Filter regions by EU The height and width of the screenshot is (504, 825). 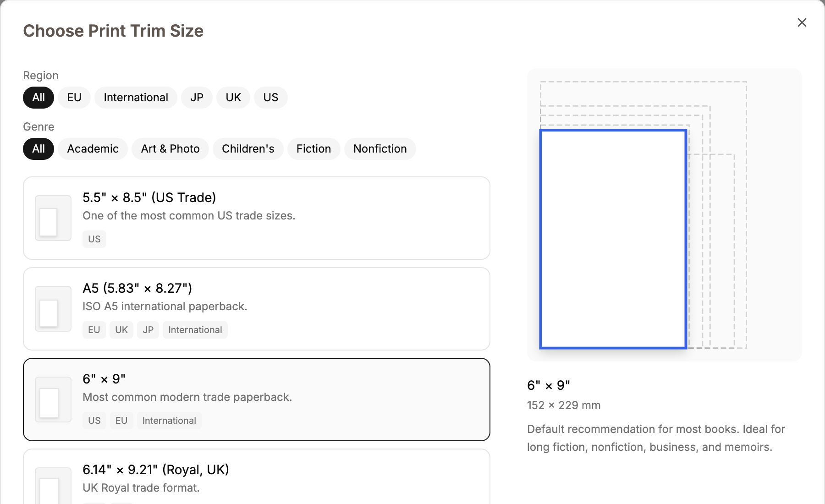pyautogui.click(x=74, y=98)
